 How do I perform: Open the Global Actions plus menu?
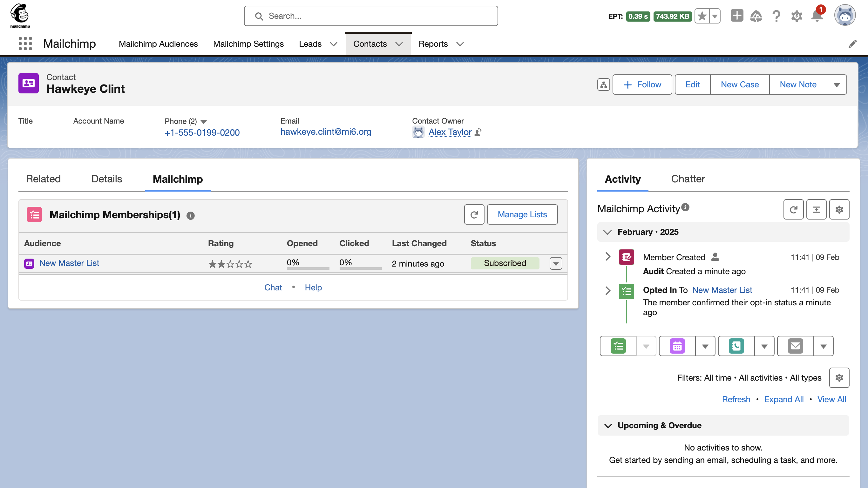pyautogui.click(x=737, y=16)
